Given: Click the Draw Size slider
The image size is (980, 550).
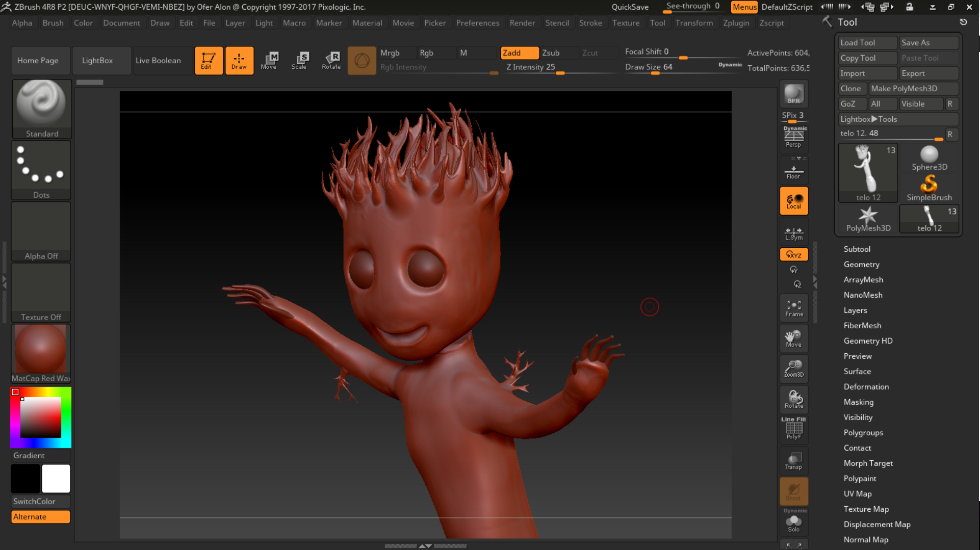Looking at the screenshot, I should click(682, 68).
